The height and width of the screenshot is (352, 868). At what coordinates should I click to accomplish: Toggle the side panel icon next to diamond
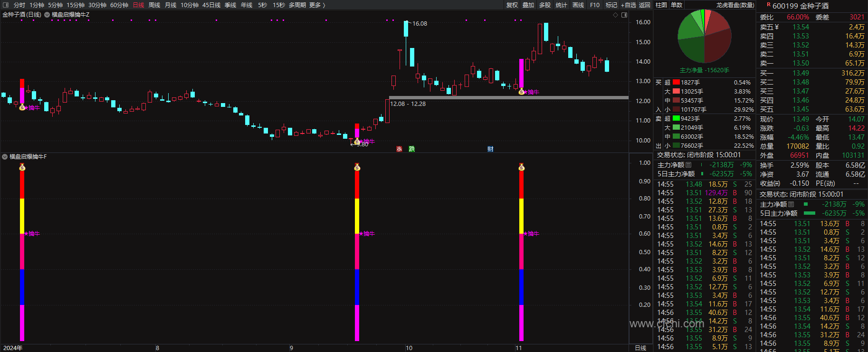tap(624, 15)
